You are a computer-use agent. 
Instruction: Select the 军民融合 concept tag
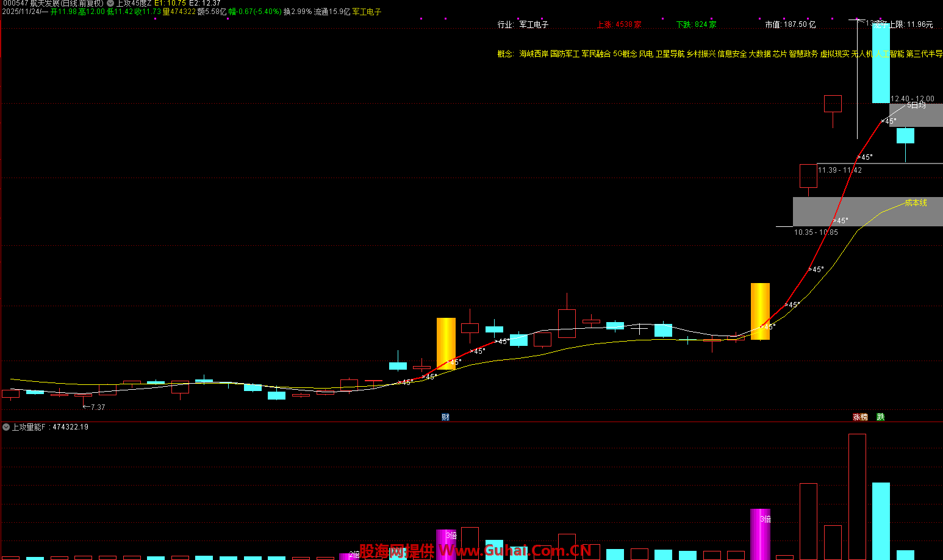tap(596, 54)
